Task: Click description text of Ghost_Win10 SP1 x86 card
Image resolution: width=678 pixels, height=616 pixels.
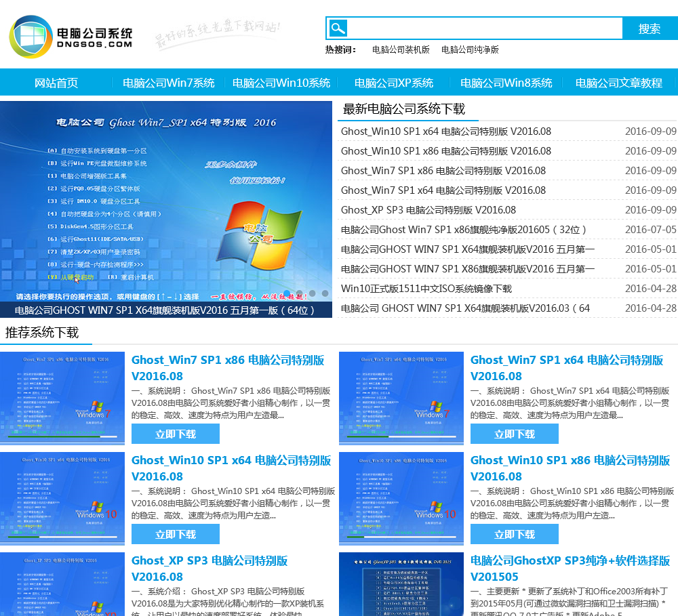Action: point(572,504)
